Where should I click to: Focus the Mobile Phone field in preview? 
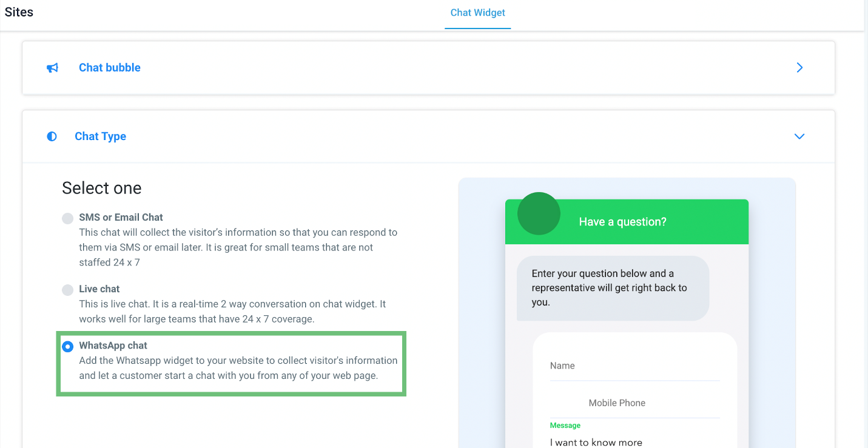point(634,403)
